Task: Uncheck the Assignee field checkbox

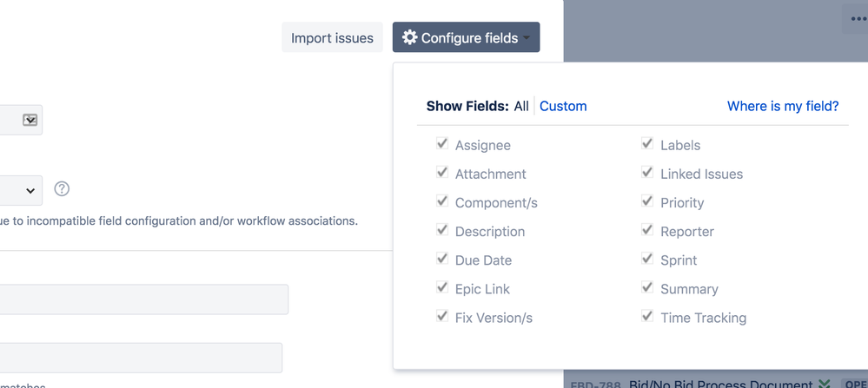Action: (442, 144)
